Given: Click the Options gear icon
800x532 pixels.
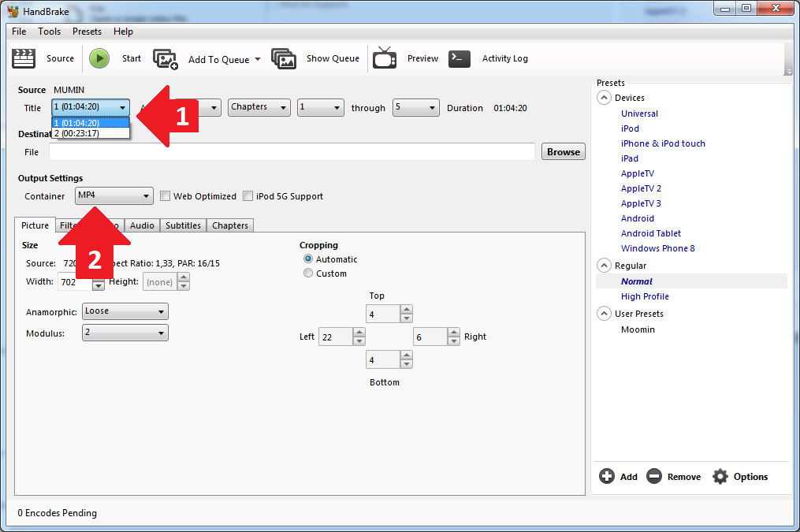Looking at the screenshot, I should (x=720, y=476).
